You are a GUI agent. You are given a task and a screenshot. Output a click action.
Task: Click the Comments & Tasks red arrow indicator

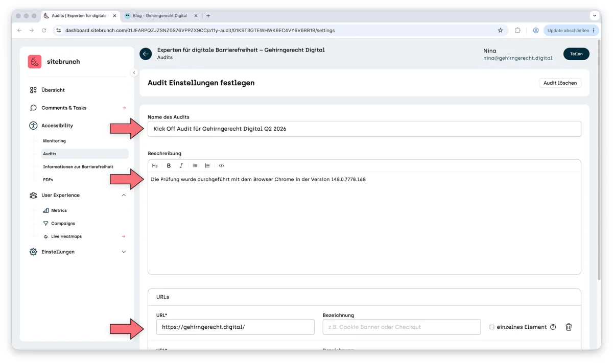[x=124, y=108]
